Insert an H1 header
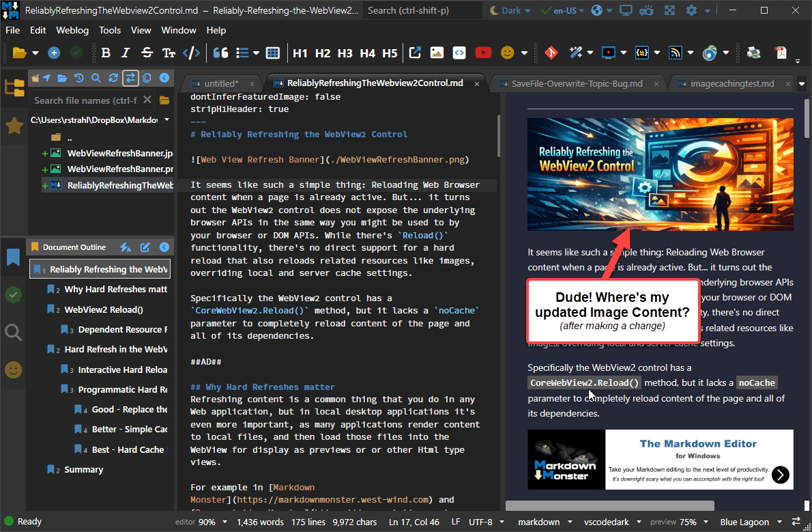This screenshot has width=812, height=532. 300,53
